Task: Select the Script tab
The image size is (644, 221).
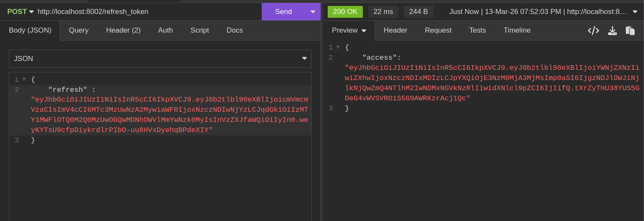Action: tap(200, 30)
